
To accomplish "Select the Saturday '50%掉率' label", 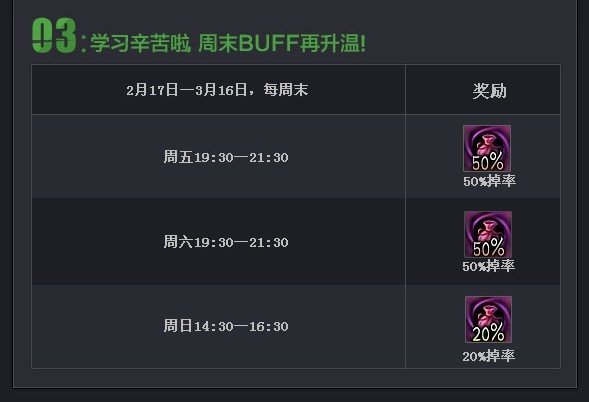I will coord(489,266).
